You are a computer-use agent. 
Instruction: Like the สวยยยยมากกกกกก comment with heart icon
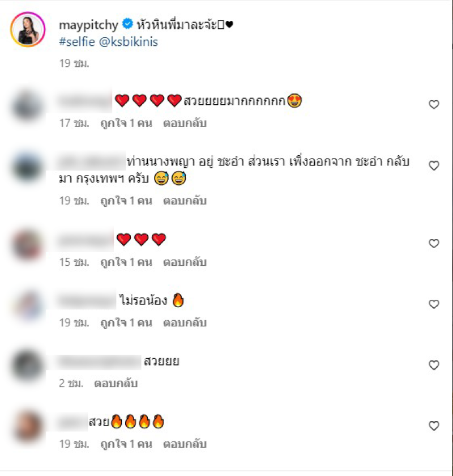pos(434,105)
